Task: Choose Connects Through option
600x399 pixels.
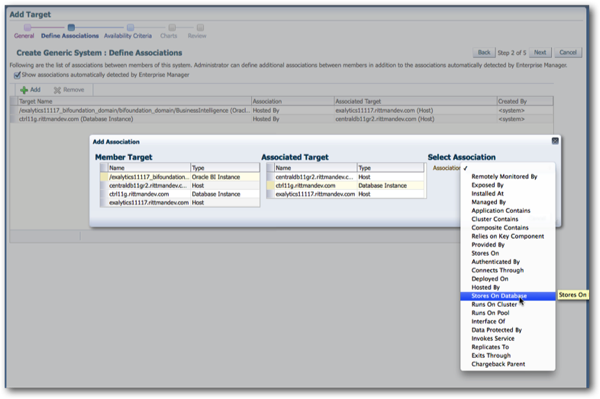Action: coord(508,270)
